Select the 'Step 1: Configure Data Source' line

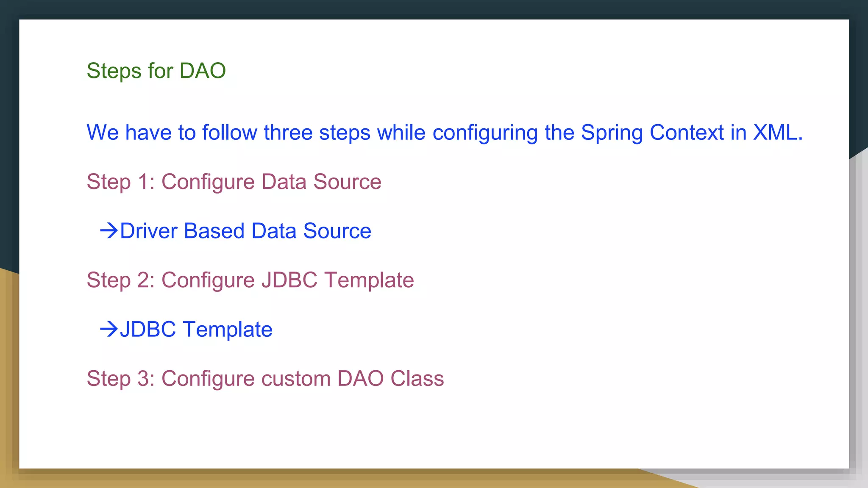[x=234, y=182]
